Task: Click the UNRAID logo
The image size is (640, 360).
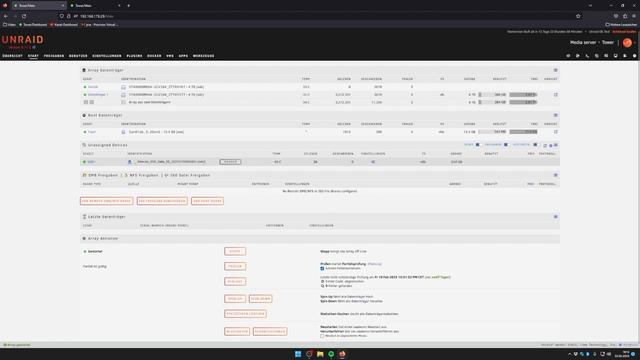Action: tap(22, 40)
